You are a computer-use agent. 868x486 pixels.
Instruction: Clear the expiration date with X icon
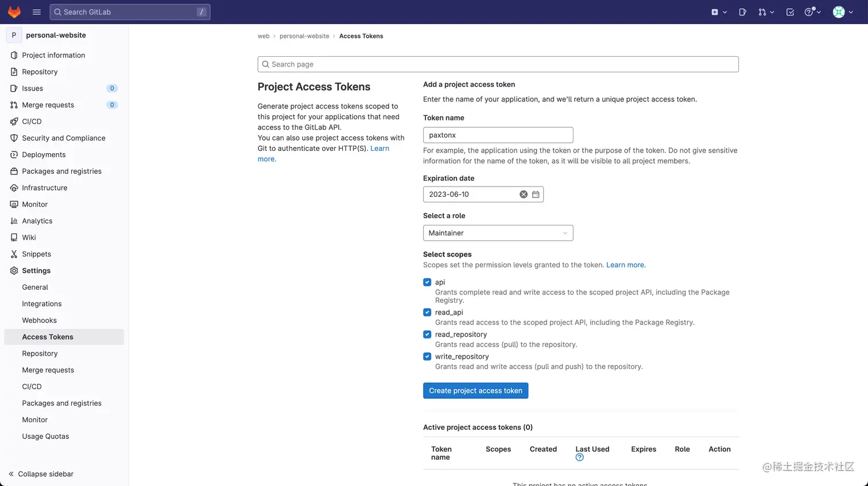(524, 195)
